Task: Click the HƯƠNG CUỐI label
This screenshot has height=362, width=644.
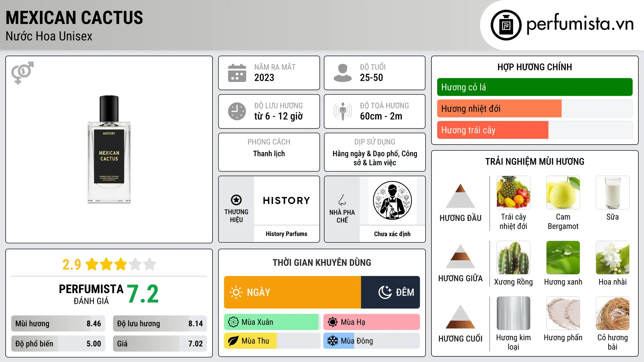Action: [460, 339]
